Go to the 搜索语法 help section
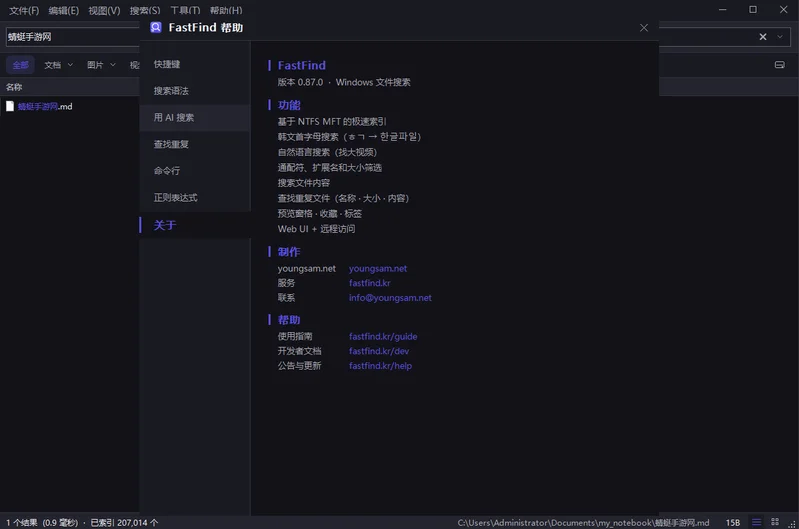The image size is (799, 529). pos(195,91)
